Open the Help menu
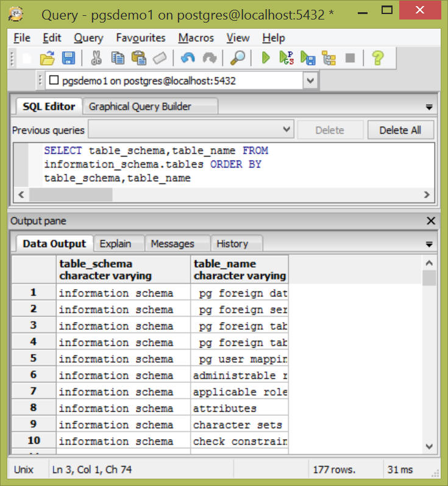This screenshot has width=448, height=486. click(274, 38)
